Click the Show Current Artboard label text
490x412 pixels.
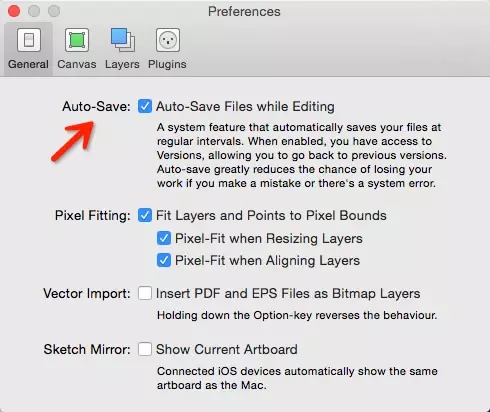pos(227,349)
